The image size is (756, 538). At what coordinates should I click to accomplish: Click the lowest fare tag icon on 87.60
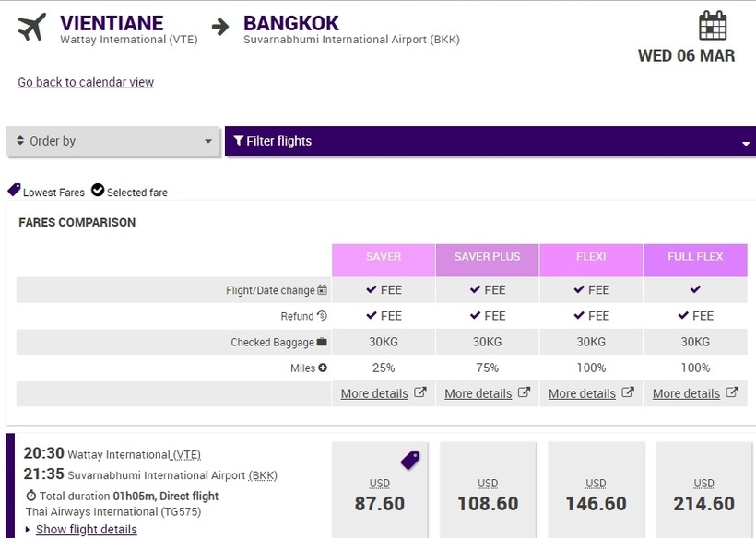coord(410,460)
